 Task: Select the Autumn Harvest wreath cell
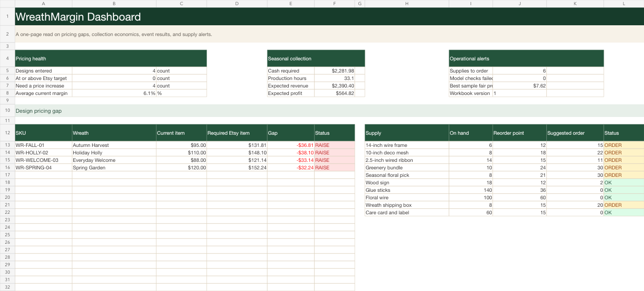[x=114, y=145]
